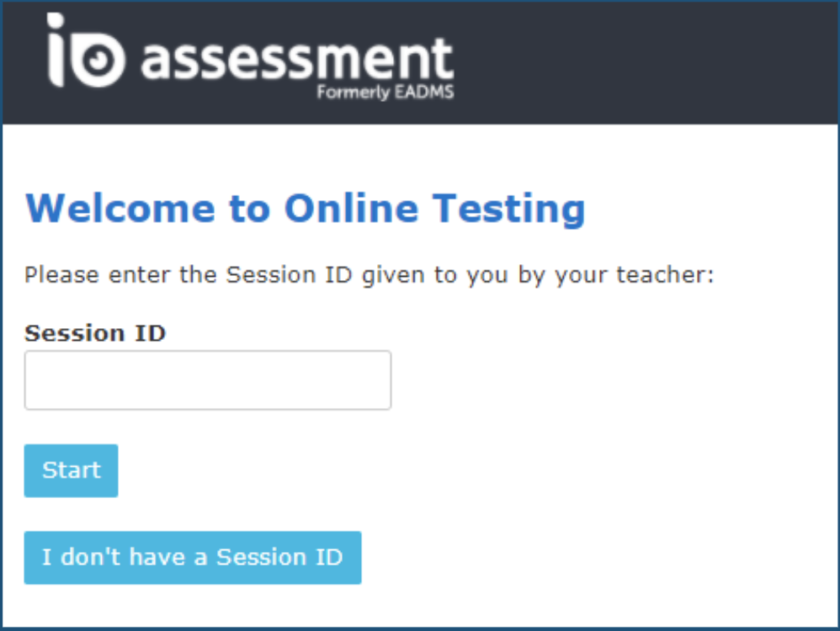The image size is (840, 631).
Task: Click the iO eye logo icon
Action: 86,50
